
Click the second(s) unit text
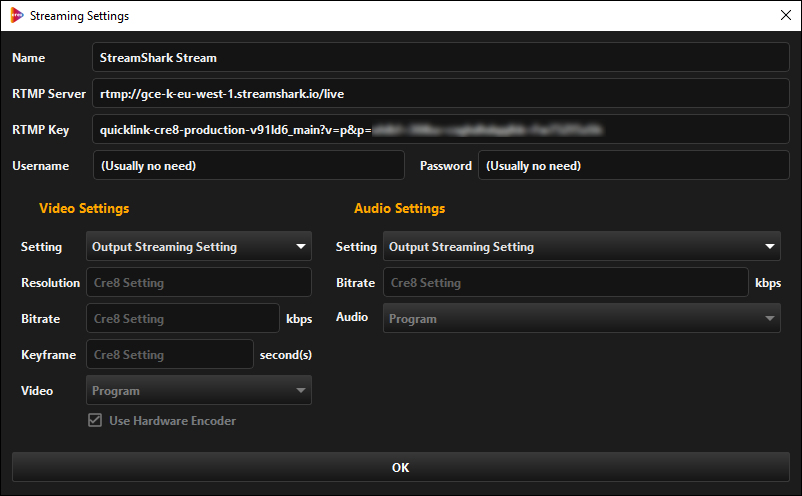click(x=285, y=354)
